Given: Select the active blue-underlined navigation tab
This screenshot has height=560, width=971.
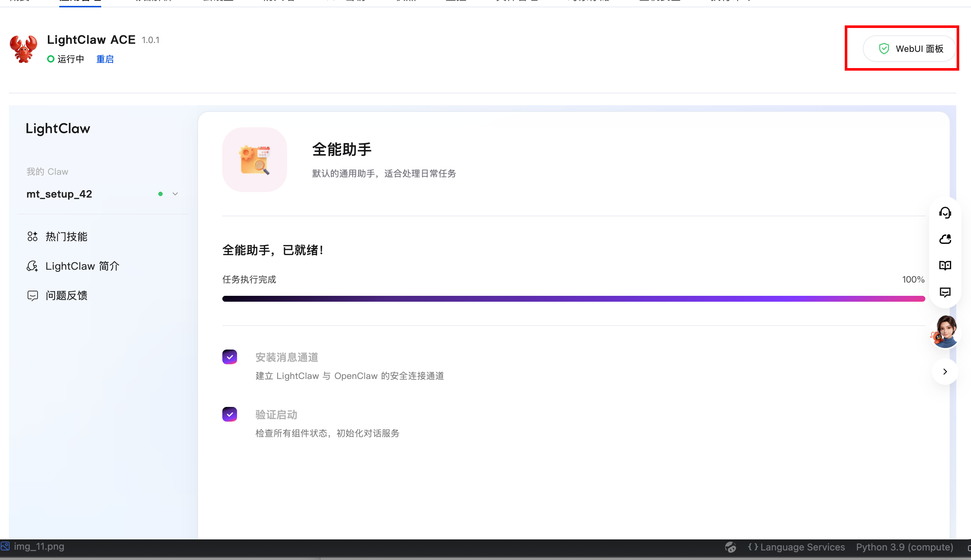Looking at the screenshot, I should (80, 1).
